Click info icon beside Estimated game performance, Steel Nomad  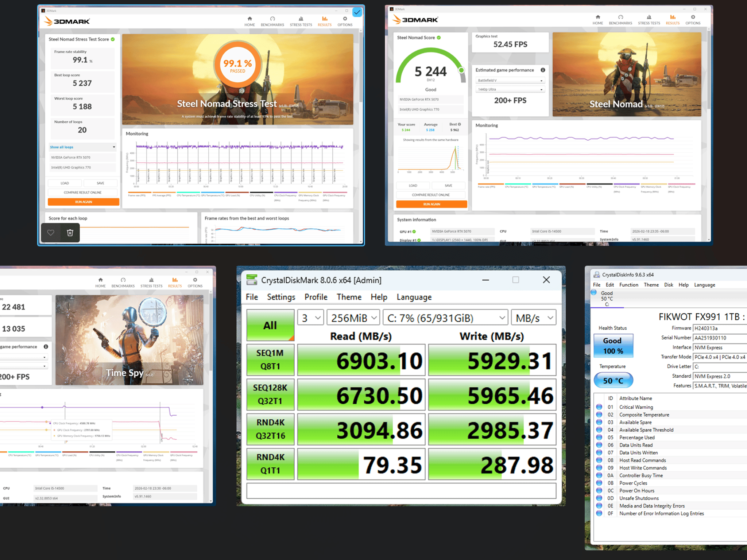click(x=543, y=70)
